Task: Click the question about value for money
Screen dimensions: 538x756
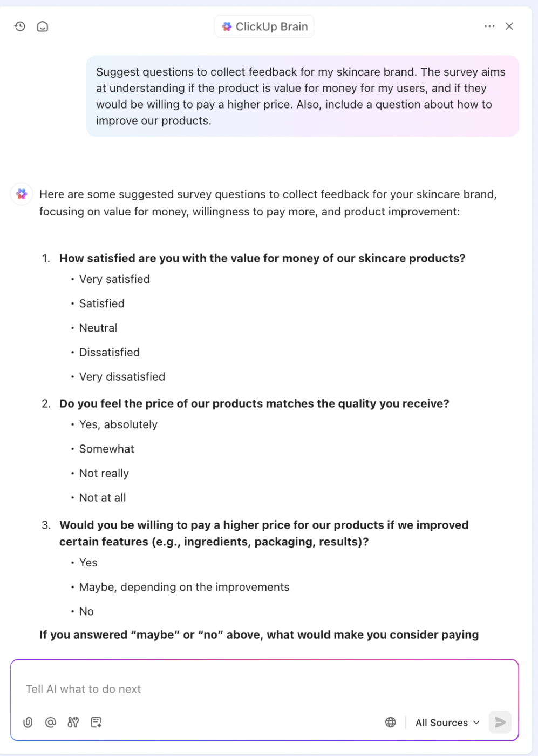Action: pos(262,258)
